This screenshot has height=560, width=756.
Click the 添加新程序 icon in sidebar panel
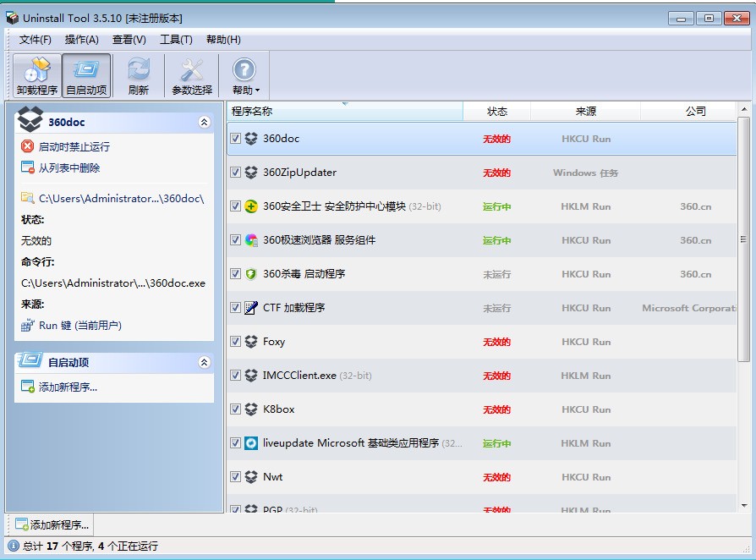click(25, 387)
